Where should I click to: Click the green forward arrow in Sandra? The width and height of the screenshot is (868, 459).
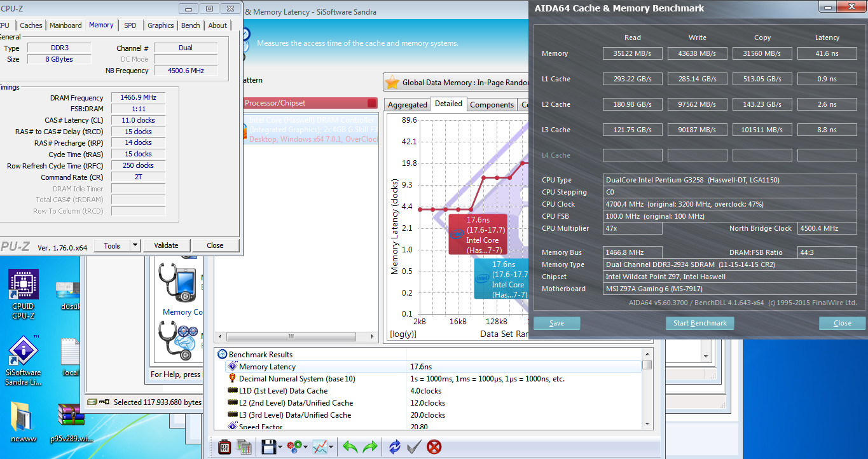click(370, 447)
